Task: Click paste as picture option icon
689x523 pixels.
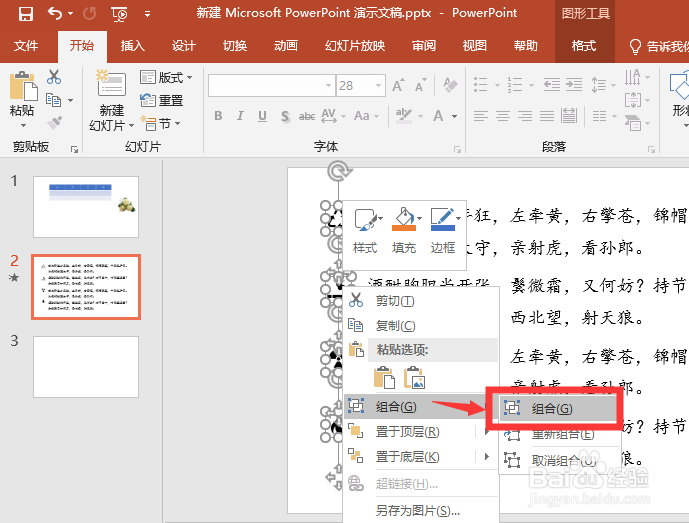Action: [415, 378]
